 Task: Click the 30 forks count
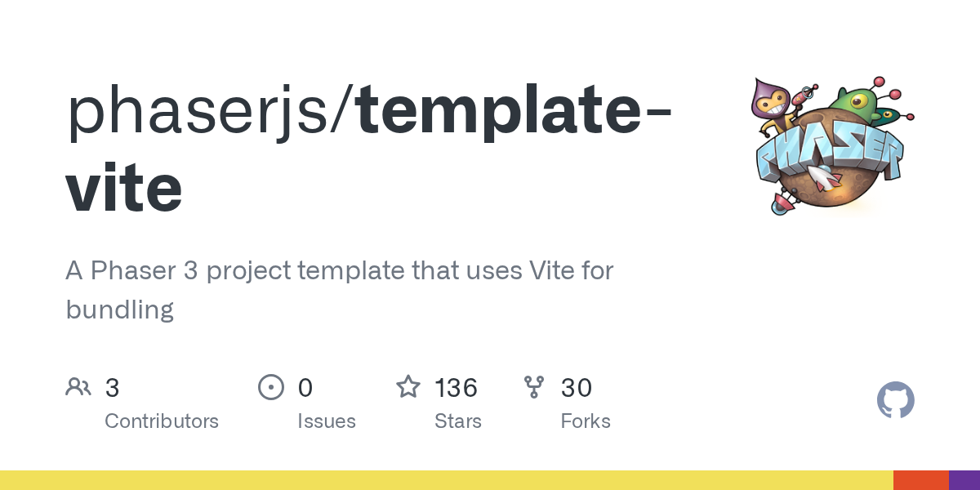(577, 387)
